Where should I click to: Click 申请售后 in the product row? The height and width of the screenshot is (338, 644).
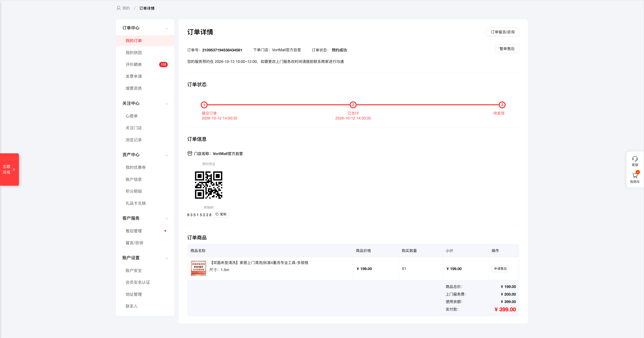tap(500, 269)
